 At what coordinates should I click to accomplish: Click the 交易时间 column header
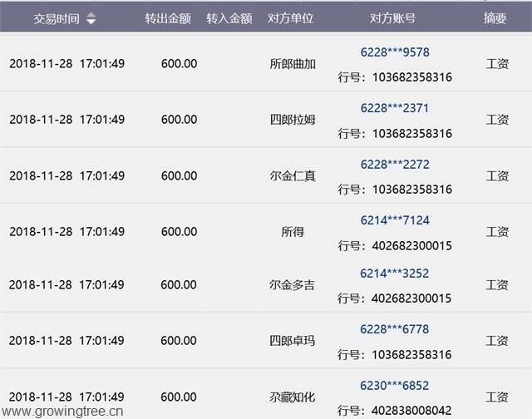57,19
